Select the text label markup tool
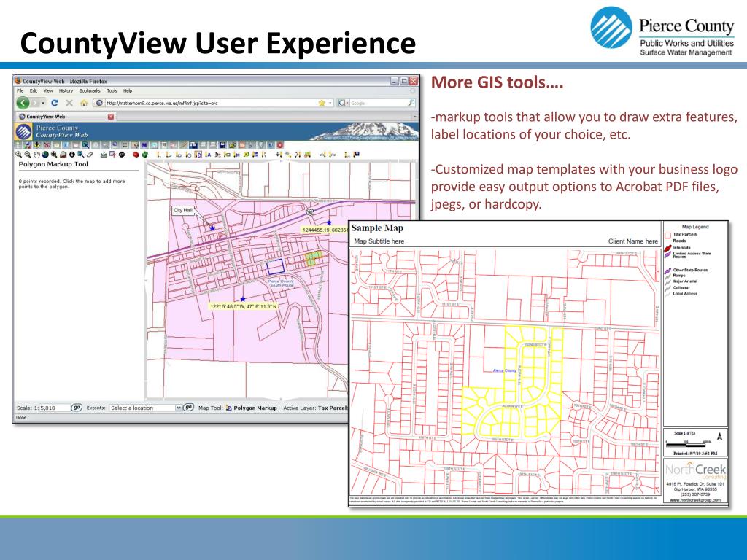 click(x=208, y=155)
